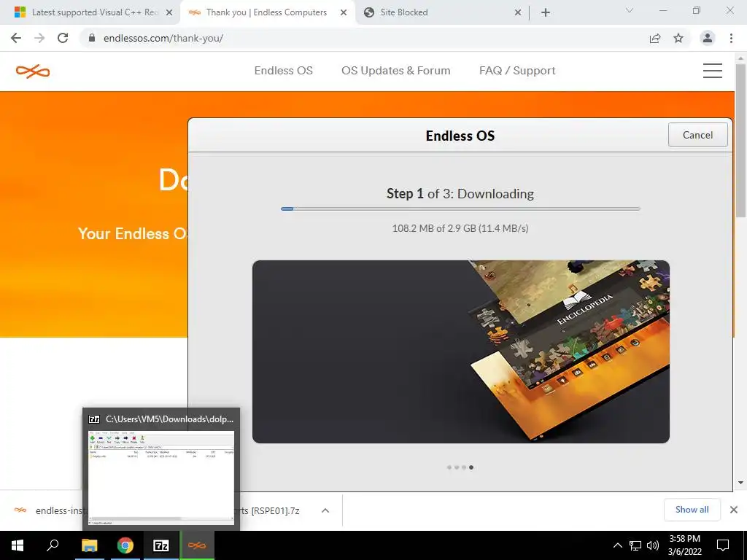This screenshot has height=560, width=747.
Task: Click the Endless OS logo on the webpage
Action: [x=33, y=71]
